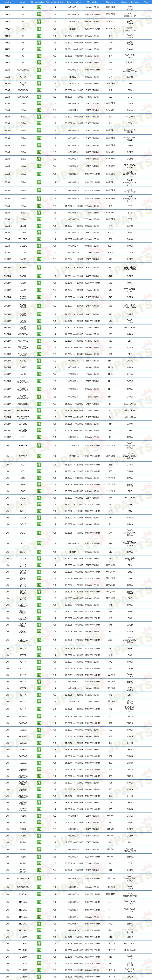Click fuel icon in Golf 03.2011 row
This screenshot has width=152, height=980.
click(39, 544)
